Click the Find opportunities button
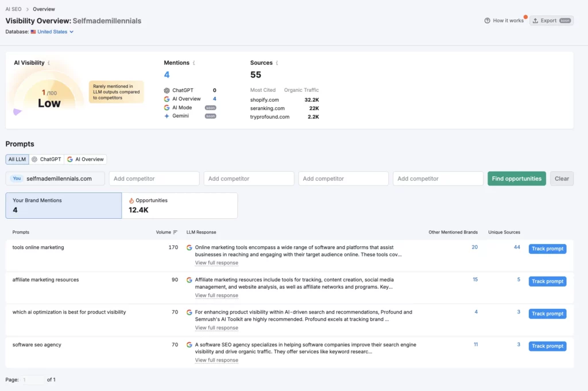Screen dimensions: 588x391 click(x=516, y=179)
